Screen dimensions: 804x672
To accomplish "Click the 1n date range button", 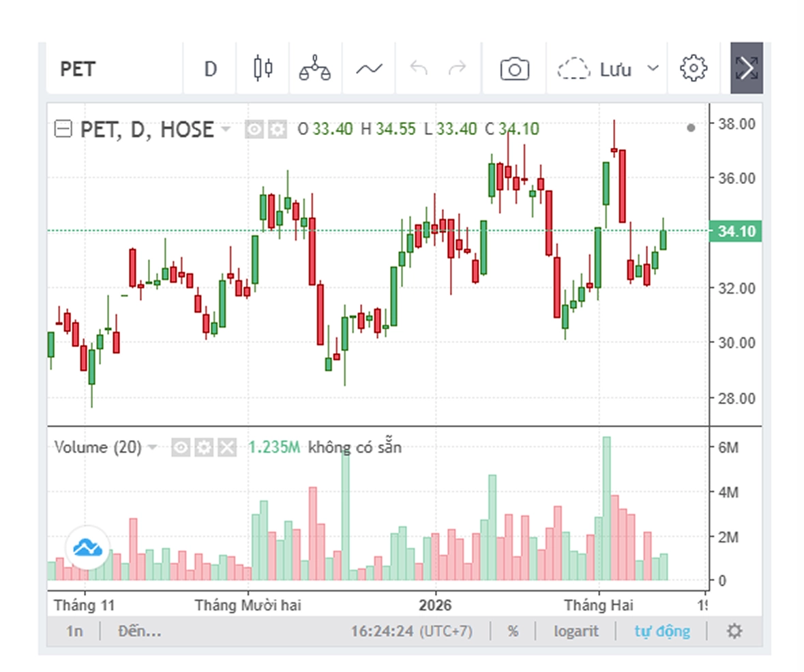I will pyautogui.click(x=74, y=631).
